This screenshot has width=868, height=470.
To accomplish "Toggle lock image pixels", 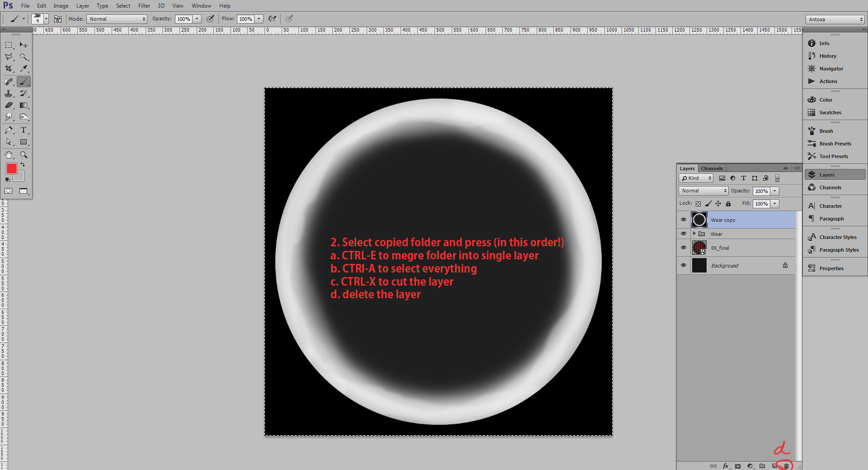I will pyautogui.click(x=708, y=204).
